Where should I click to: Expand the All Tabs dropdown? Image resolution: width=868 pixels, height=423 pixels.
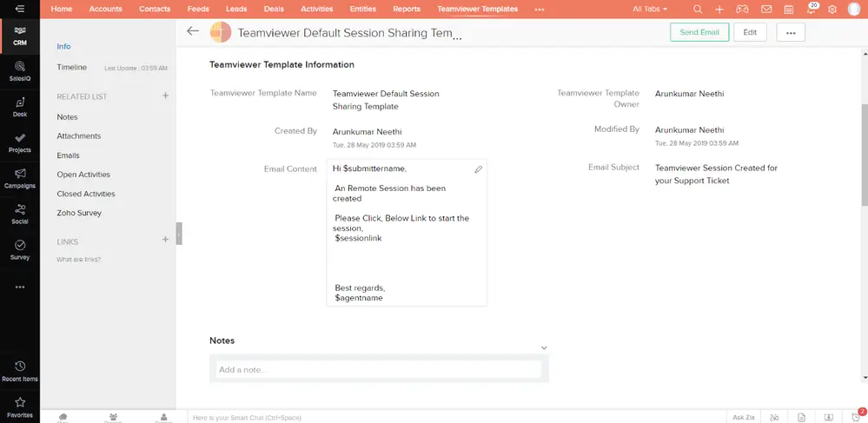click(649, 9)
